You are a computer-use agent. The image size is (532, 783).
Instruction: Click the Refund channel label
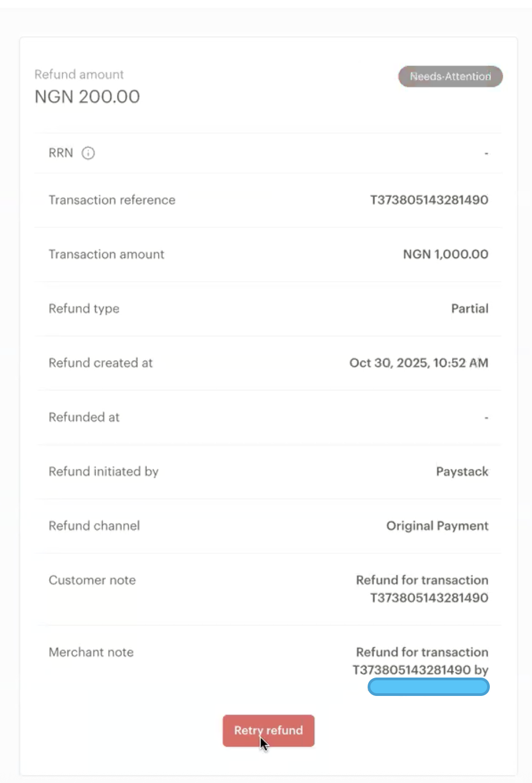[94, 526]
